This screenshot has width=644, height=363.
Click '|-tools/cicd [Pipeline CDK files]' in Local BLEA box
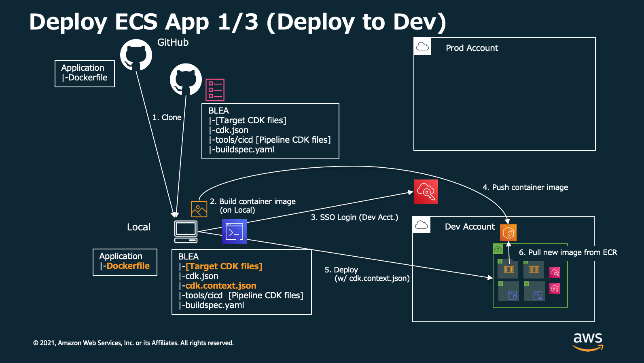pos(241,295)
